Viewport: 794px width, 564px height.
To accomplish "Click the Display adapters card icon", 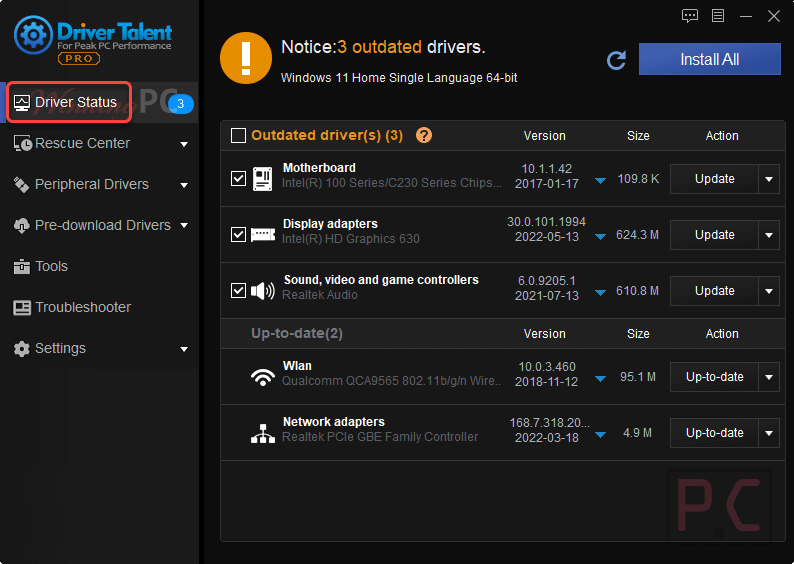I will [x=263, y=235].
